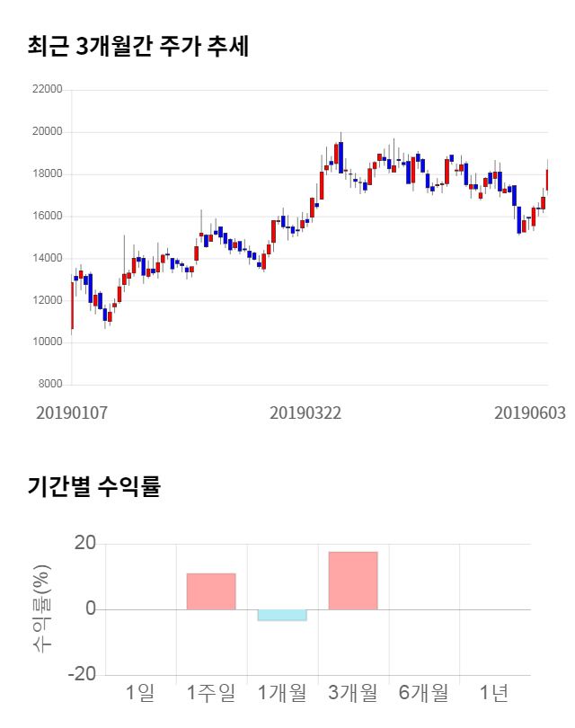Image resolution: width=575 pixels, height=728 pixels.
Task: Click the 16000 price axis label
Action: coord(47,217)
